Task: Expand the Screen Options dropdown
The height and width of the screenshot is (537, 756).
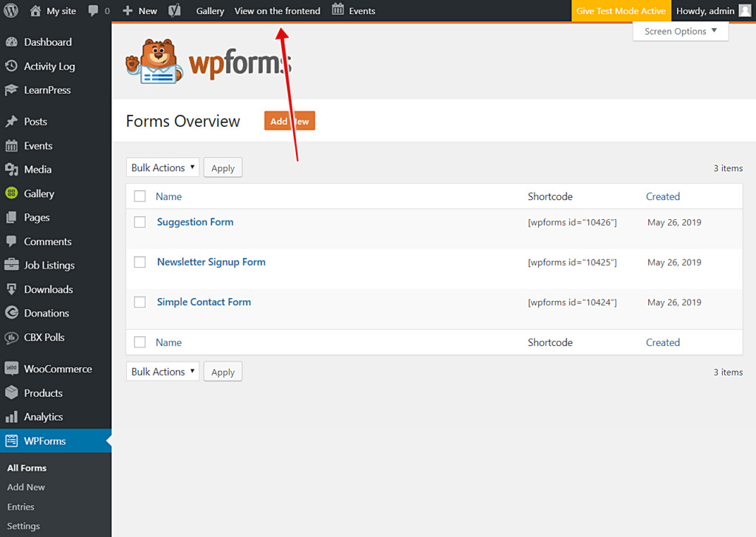Action: [x=679, y=31]
